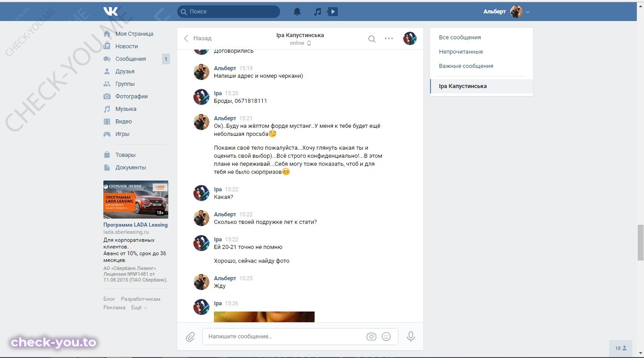Open the Блог footer link
The height and width of the screenshot is (358, 644).
pos(109,299)
